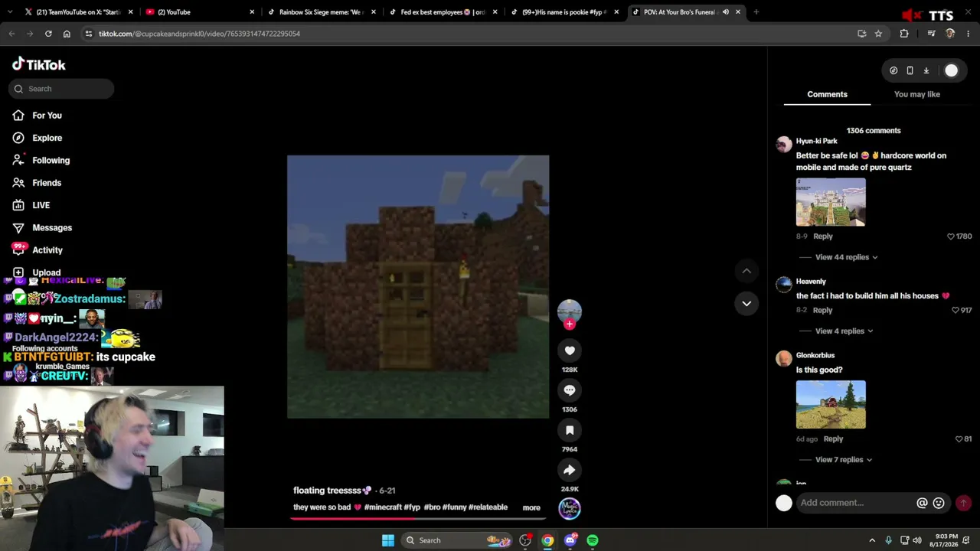Open the Windows Start menu
The image size is (980, 551).
388,540
